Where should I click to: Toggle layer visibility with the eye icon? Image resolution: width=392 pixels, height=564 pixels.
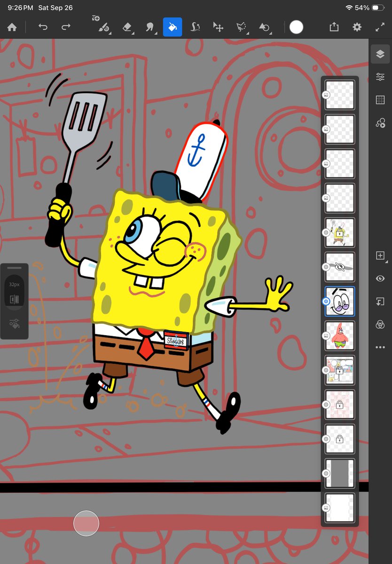tap(380, 279)
